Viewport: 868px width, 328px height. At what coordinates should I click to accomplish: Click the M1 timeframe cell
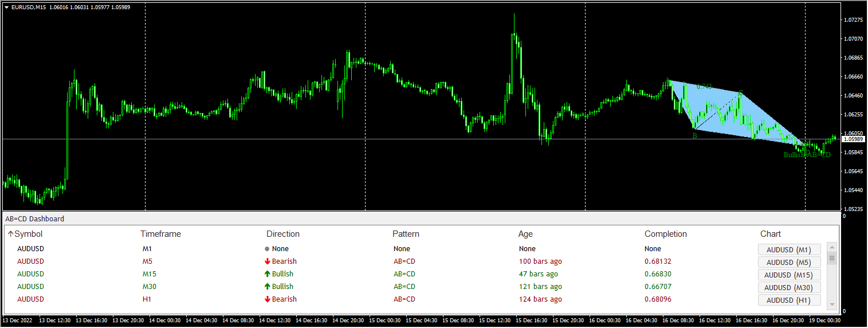[147, 249]
